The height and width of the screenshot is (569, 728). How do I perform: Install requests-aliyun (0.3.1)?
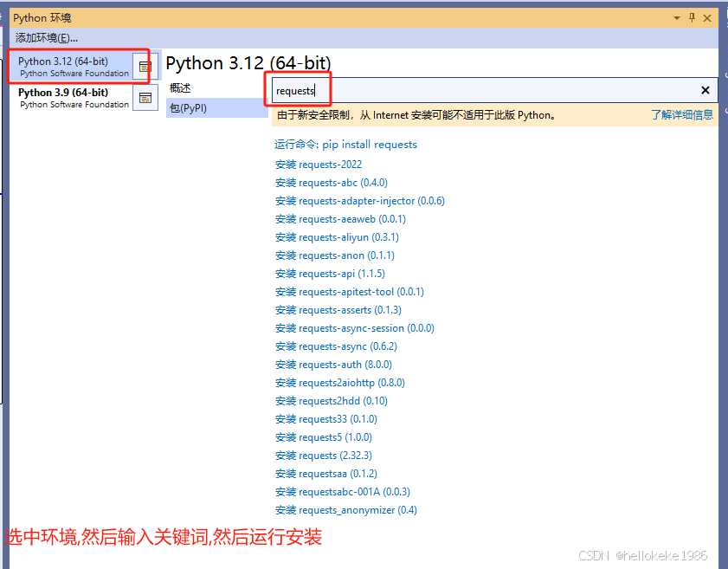[x=337, y=237]
